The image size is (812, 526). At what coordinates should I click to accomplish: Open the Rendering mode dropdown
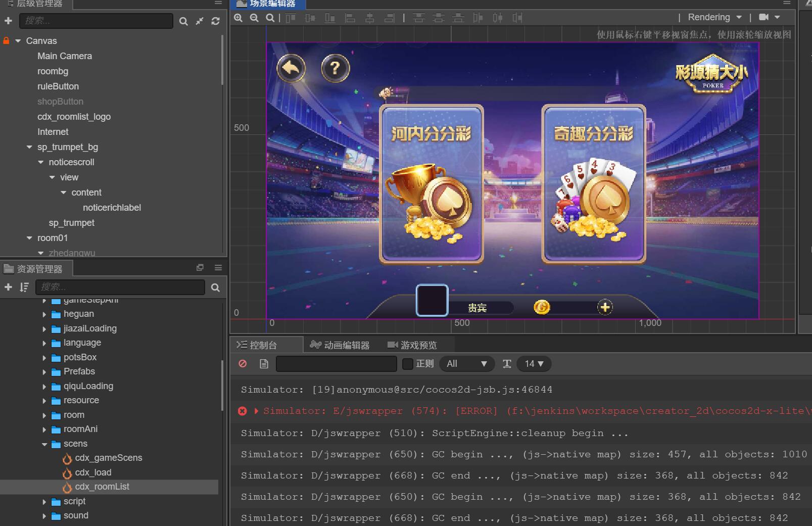coord(714,17)
